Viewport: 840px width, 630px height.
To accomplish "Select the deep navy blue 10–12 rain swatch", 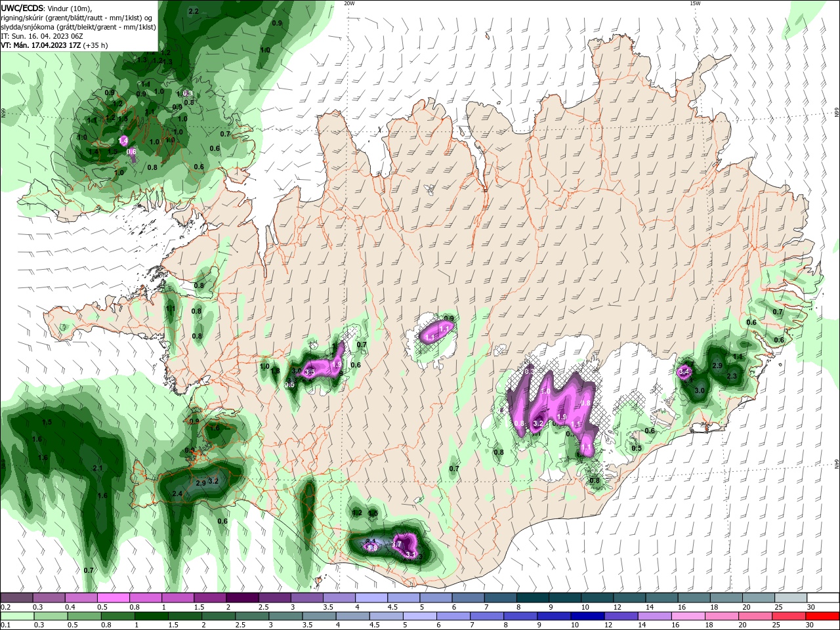I will click(x=589, y=616).
